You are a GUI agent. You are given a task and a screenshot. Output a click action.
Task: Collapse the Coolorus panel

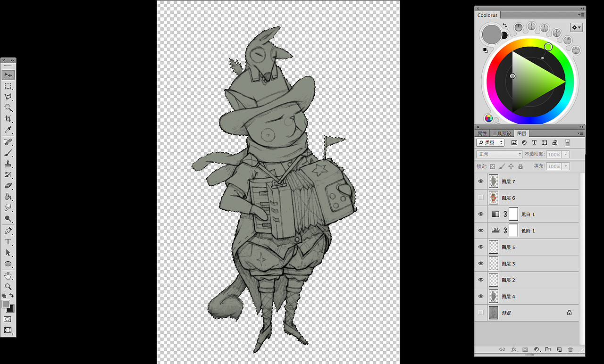[x=582, y=8]
